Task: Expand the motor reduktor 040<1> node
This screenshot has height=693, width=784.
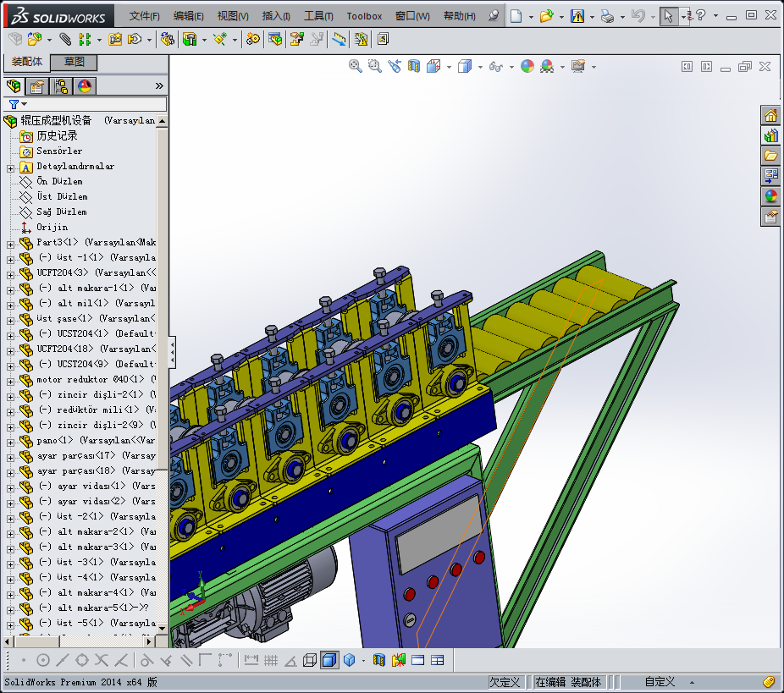Action: click(x=10, y=380)
